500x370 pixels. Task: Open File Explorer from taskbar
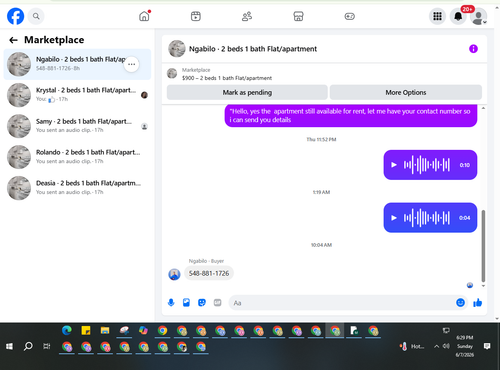(x=105, y=330)
